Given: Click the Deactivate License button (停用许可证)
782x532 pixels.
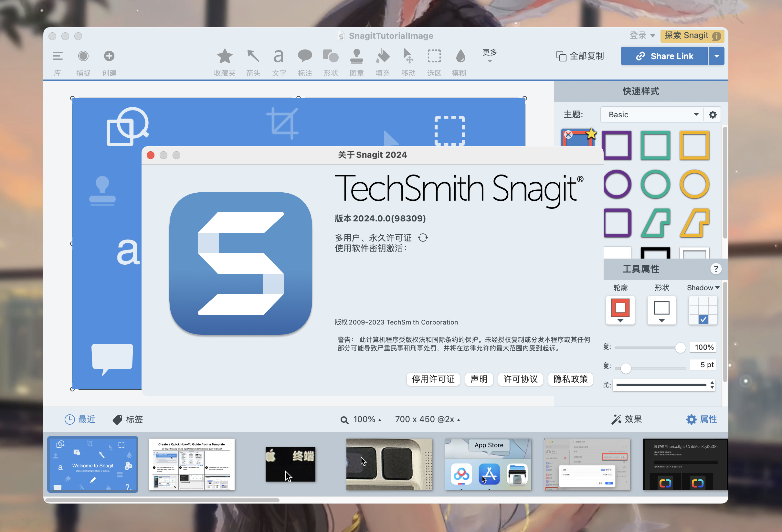Looking at the screenshot, I should pyautogui.click(x=433, y=379).
